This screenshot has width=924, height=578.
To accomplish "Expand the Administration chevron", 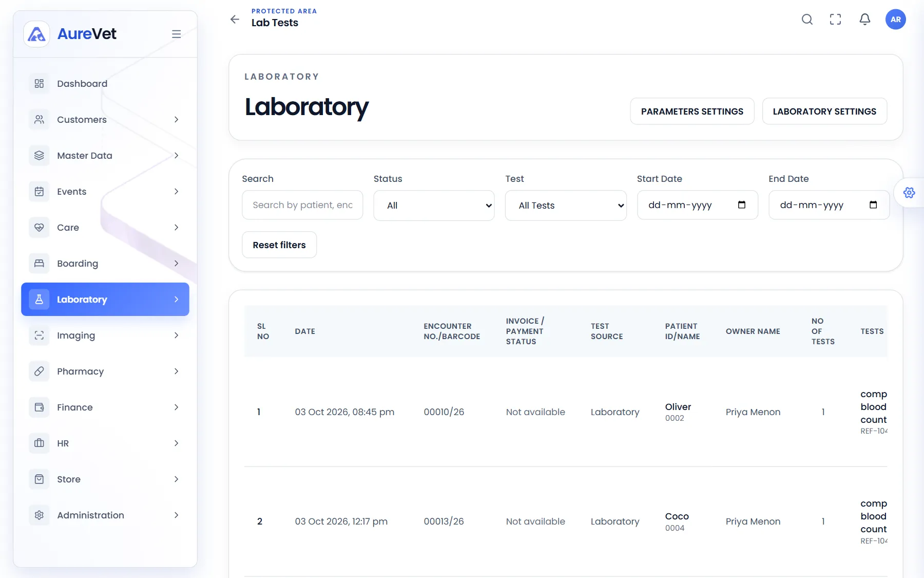I will [x=177, y=515].
